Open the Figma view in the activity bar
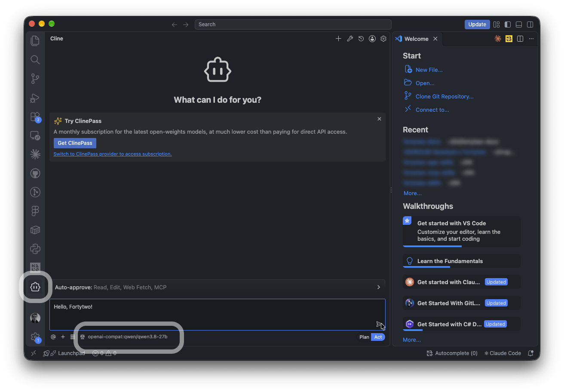The image size is (564, 392). [35, 211]
